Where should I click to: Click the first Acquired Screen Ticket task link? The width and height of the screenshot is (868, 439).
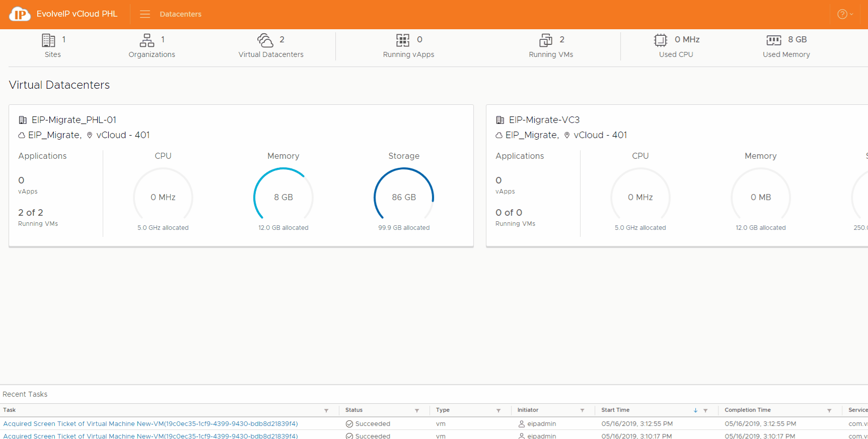(x=151, y=424)
